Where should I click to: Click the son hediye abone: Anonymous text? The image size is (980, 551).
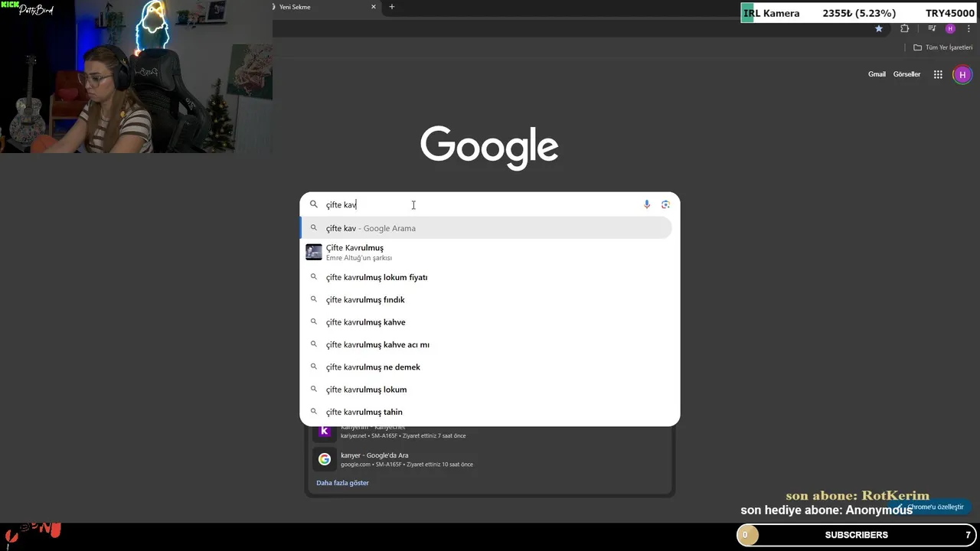point(826,510)
